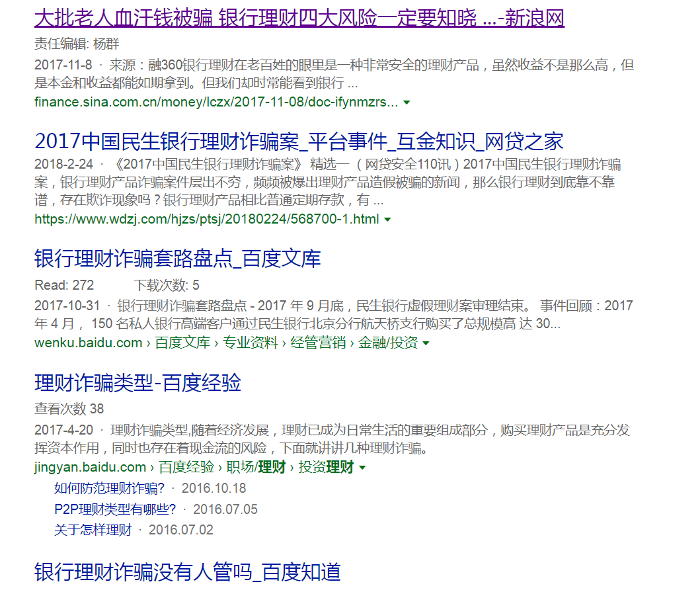
Task: Open the 银行理财诈骗没有人管吗_百度知道 result
Action: [187, 572]
